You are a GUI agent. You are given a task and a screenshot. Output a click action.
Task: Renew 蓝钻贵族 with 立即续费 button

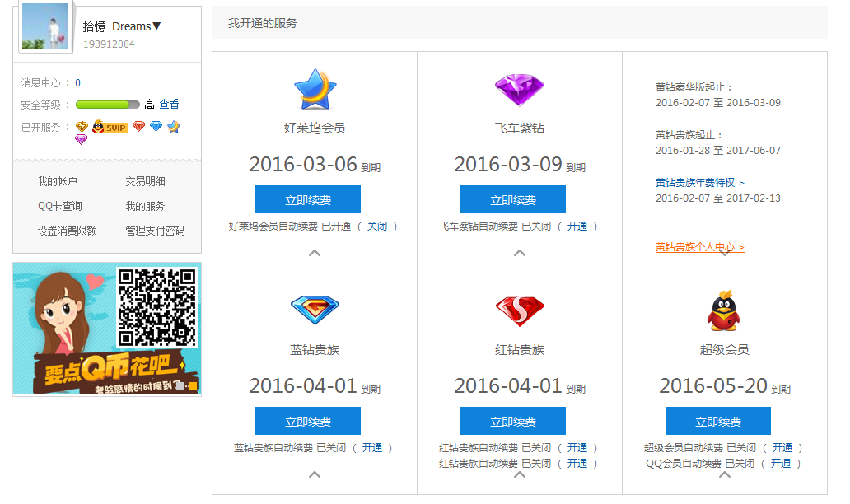308,421
